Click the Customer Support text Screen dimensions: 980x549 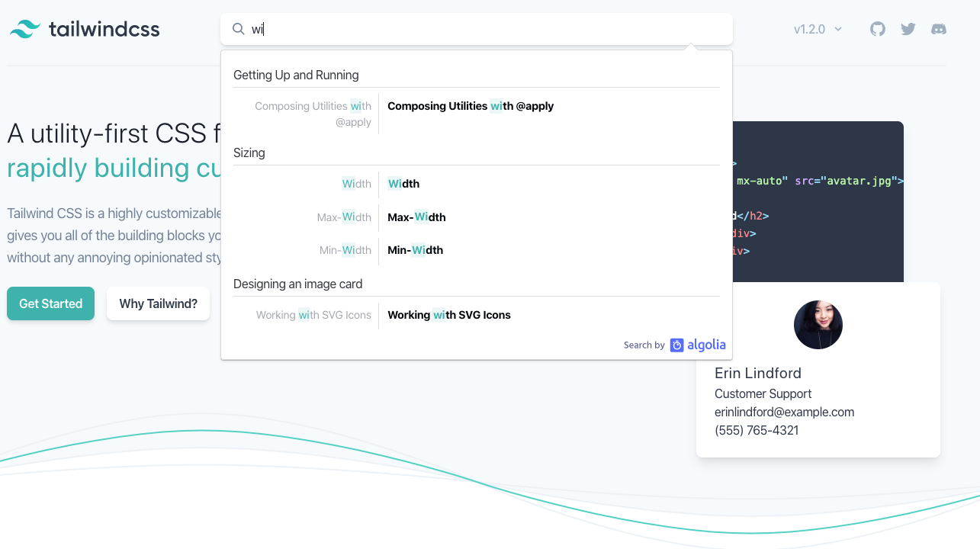[763, 393]
